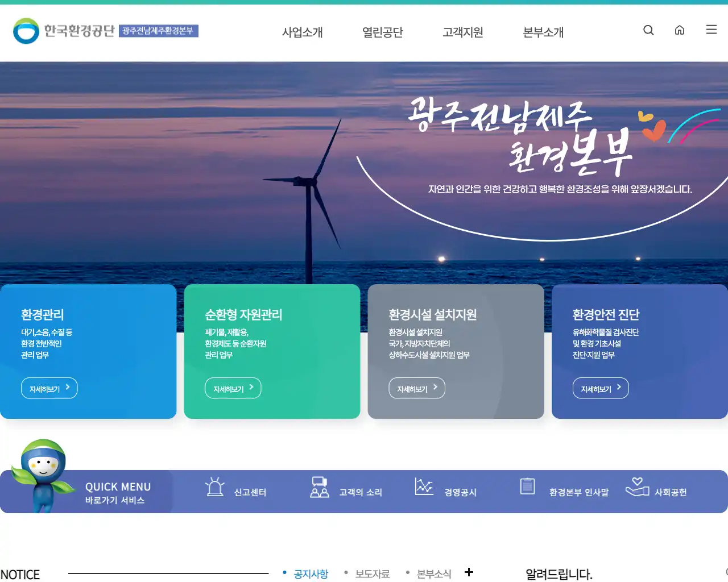Click 자세히보기 on the 환경관리 card
This screenshot has width=728, height=582.
(49, 388)
